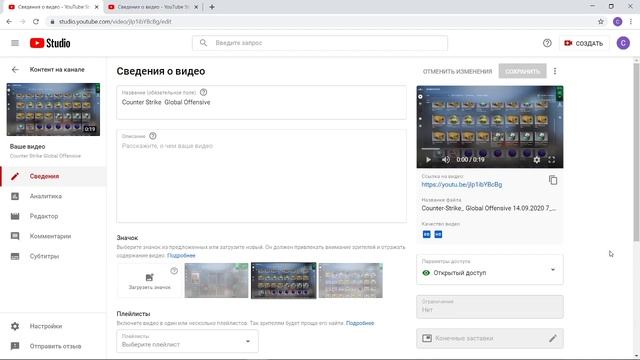Open the YouTube Studio hamburger menu
Screen dimensions: 640x360
[x=15, y=43]
